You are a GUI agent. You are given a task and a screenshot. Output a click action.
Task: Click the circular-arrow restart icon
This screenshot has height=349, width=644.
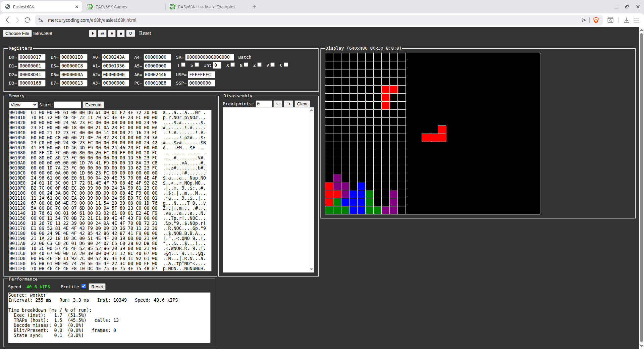click(130, 33)
